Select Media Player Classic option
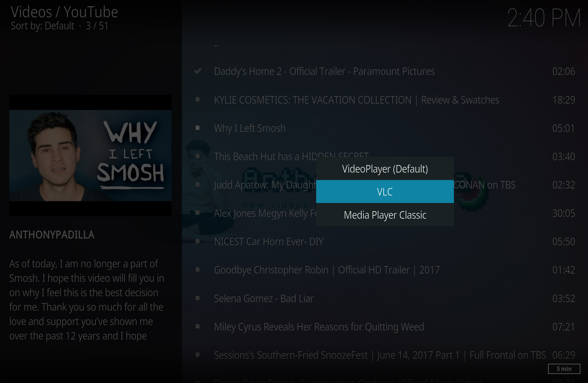 click(385, 215)
